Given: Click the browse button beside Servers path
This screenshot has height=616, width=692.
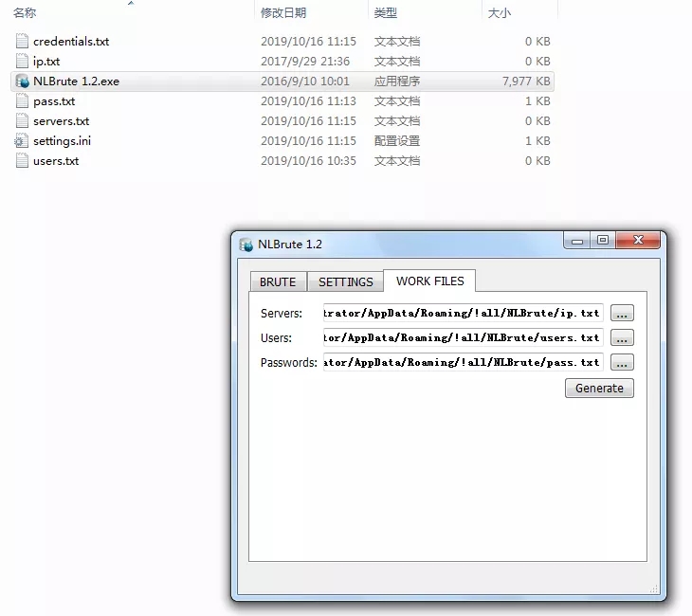Looking at the screenshot, I should point(622,314).
